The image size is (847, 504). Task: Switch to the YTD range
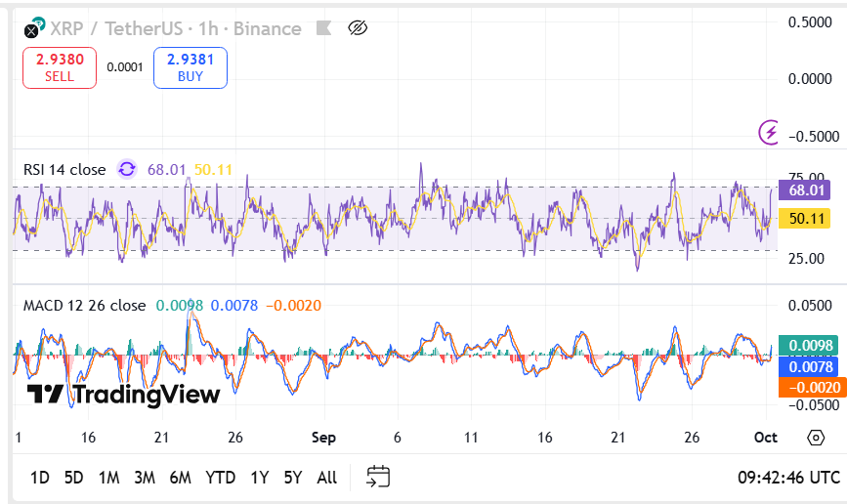pyautogui.click(x=220, y=478)
